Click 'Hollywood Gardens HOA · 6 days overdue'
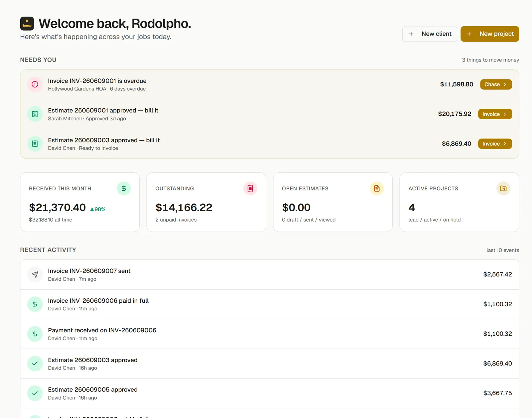This screenshot has height=418, width=532. [x=97, y=89]
